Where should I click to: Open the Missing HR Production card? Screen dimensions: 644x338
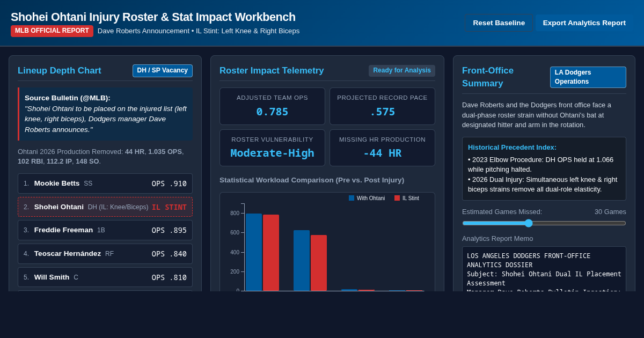coord(382,148)
